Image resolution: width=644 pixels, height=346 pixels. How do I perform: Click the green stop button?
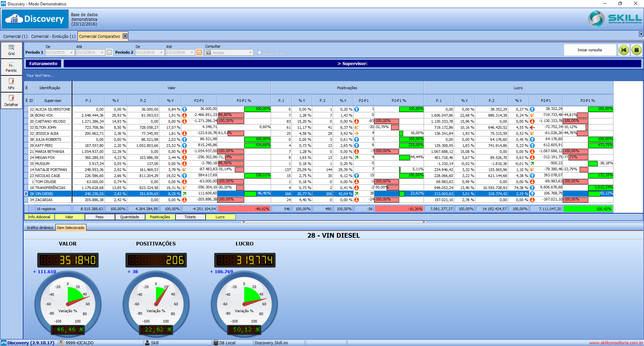tap(636, 50)
